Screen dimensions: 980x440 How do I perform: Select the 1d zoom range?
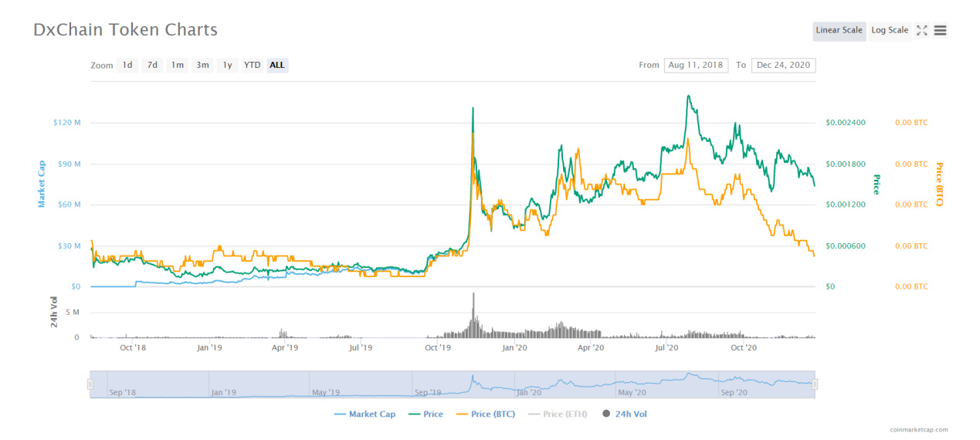click(x=127, y=66)
